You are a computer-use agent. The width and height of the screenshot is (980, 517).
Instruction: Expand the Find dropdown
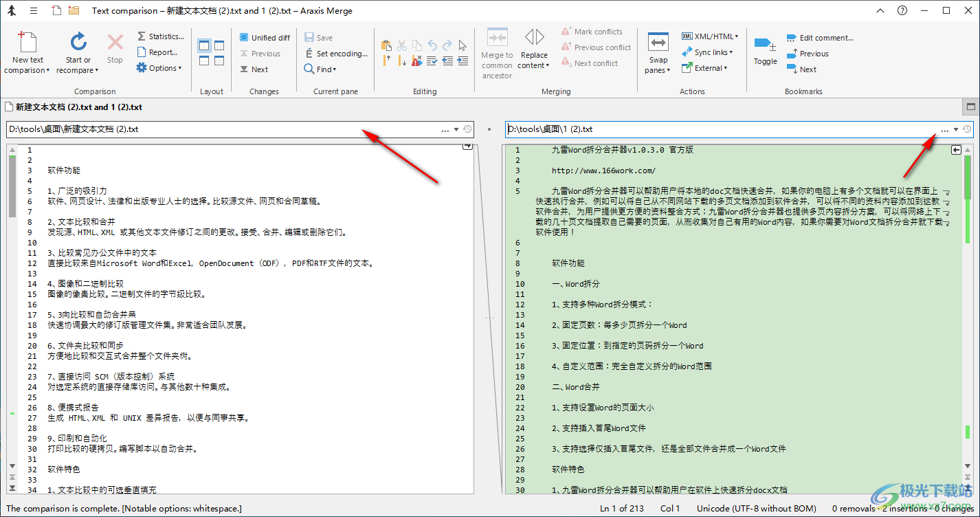[x=320, y=69]
